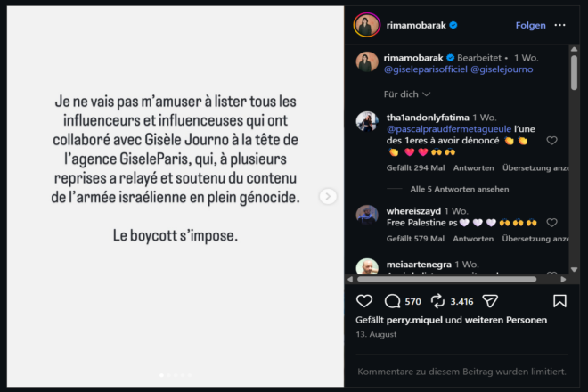
Task: Go to next carousel slide
Action: [328, 196]
